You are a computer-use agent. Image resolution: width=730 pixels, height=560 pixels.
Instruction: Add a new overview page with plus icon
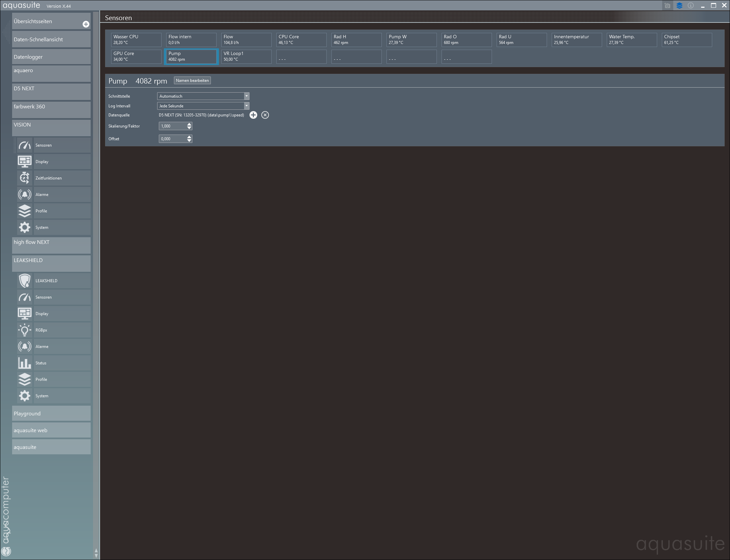(86, 24)
